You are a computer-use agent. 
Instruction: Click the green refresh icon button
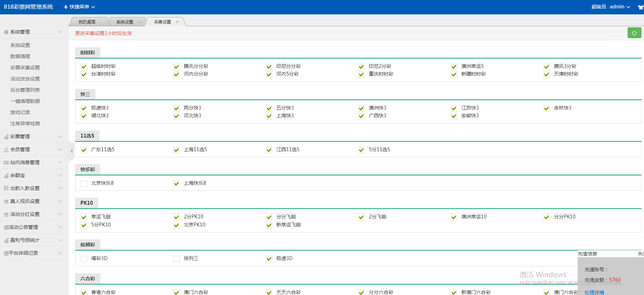tap(634, 33)
